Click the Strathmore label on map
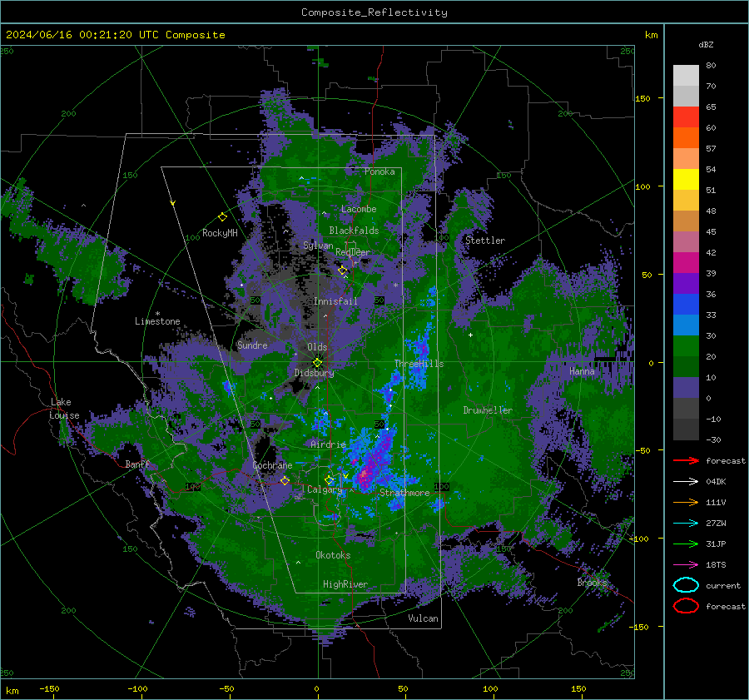Image resolution: width=749 pixels, height=700 pixels. click(404, 493)
